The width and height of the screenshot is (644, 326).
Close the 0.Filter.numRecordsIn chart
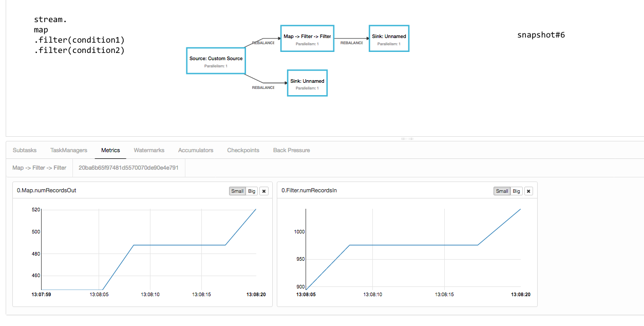click(x=528, y=191)
